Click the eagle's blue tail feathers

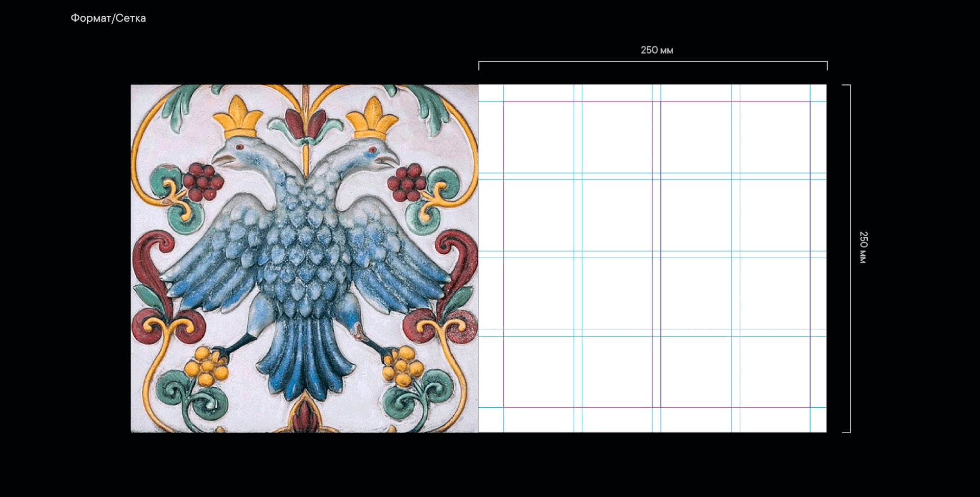(305, 357)
